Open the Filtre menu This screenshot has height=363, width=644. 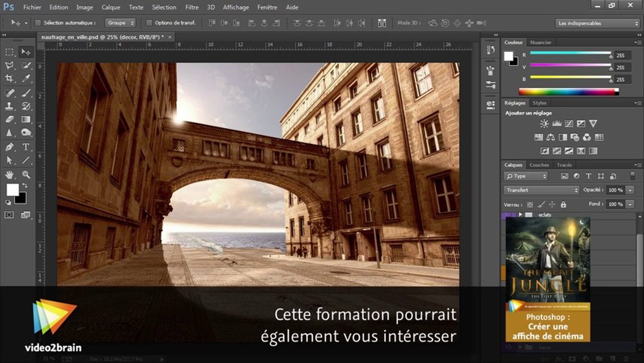point(192,7)
